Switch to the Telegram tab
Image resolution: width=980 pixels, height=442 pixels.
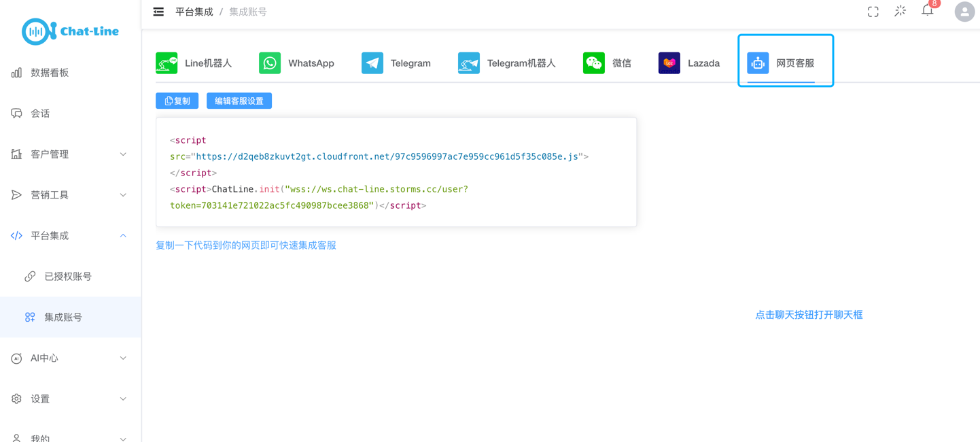(396, 63)
